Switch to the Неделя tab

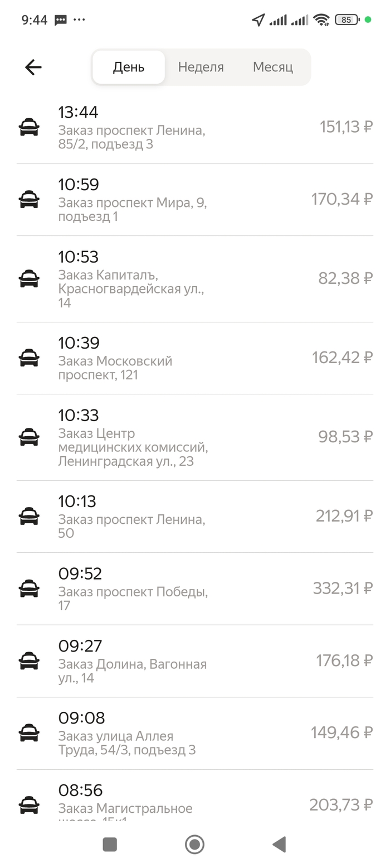tap(201, 67)
